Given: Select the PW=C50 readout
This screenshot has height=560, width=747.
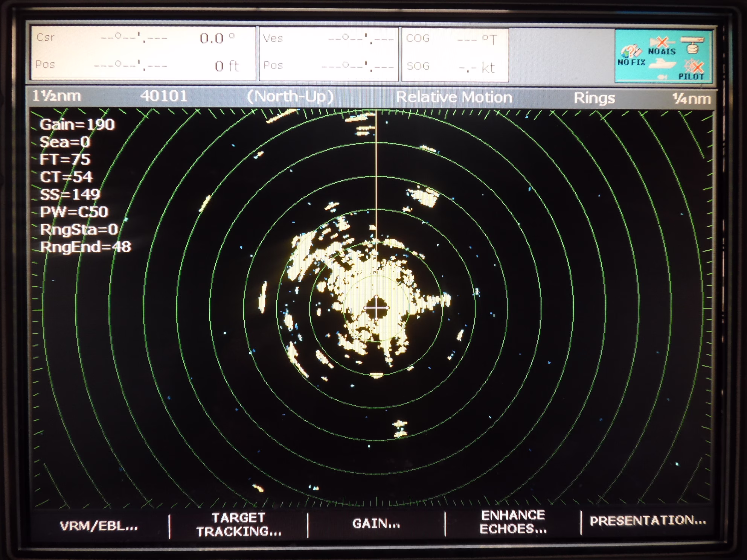Looking at the screenshot, I should click(x=74, y=212).
